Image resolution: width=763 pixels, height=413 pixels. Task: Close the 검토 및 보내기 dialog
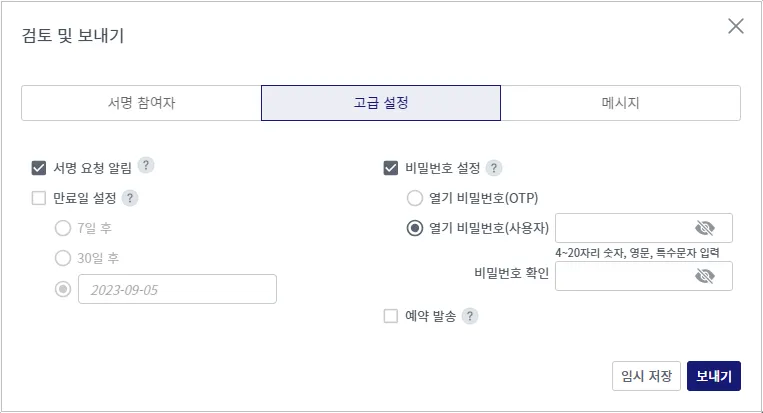(x=736, y=26)
